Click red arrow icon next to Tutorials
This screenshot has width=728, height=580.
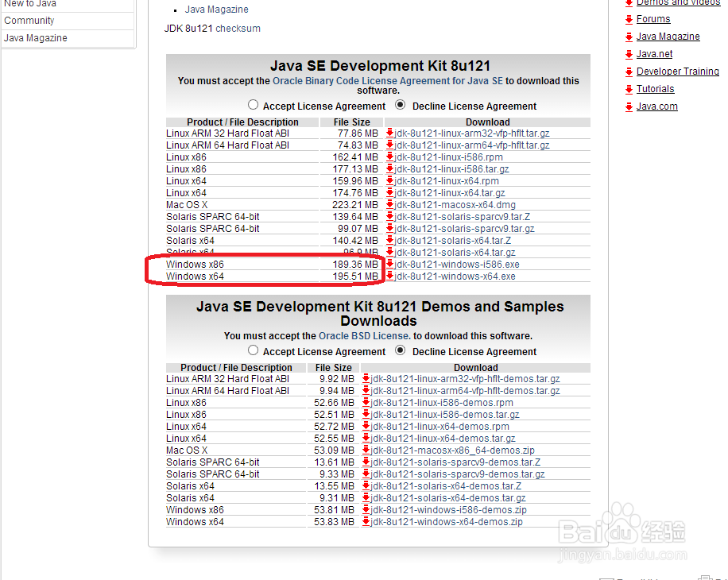(629, 90)
